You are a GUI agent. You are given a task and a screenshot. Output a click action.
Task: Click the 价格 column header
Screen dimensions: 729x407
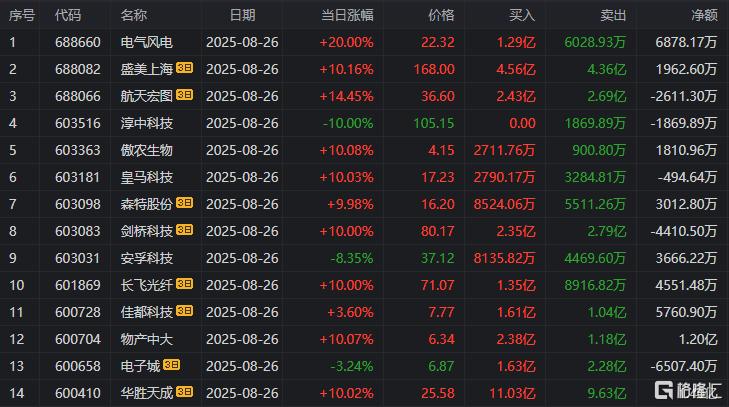click(x=441, y=15)
